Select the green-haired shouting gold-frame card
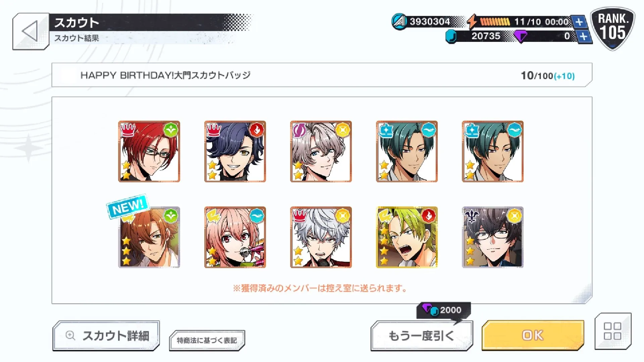Image resolution: width=644 pixels, height=362 pixels. click(x=407, y=237)
